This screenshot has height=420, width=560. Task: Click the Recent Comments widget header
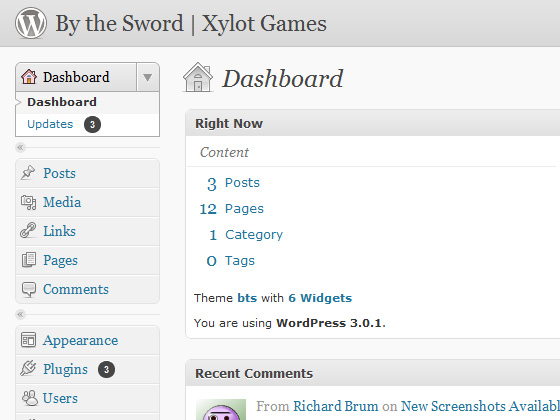(x=372, y=373)
